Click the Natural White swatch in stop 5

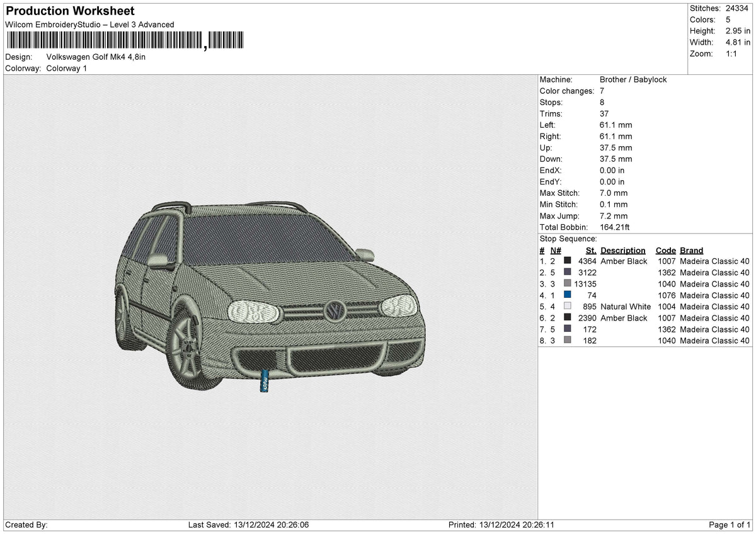coord(568,307)
